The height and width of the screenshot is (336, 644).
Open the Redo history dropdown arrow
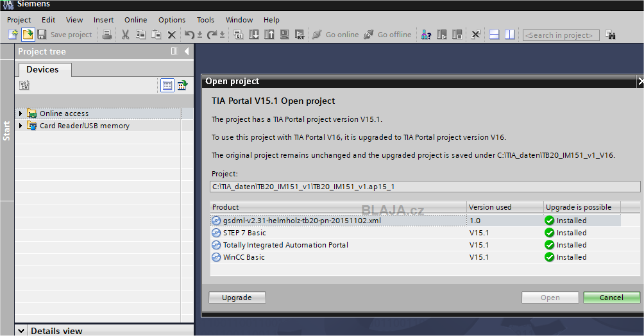[222, 35]
